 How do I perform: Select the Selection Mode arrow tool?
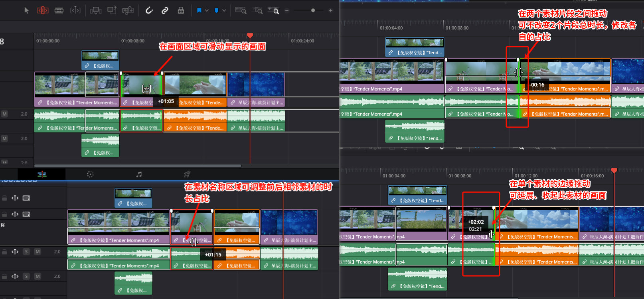pyautogui.click(x=26, y=10)
